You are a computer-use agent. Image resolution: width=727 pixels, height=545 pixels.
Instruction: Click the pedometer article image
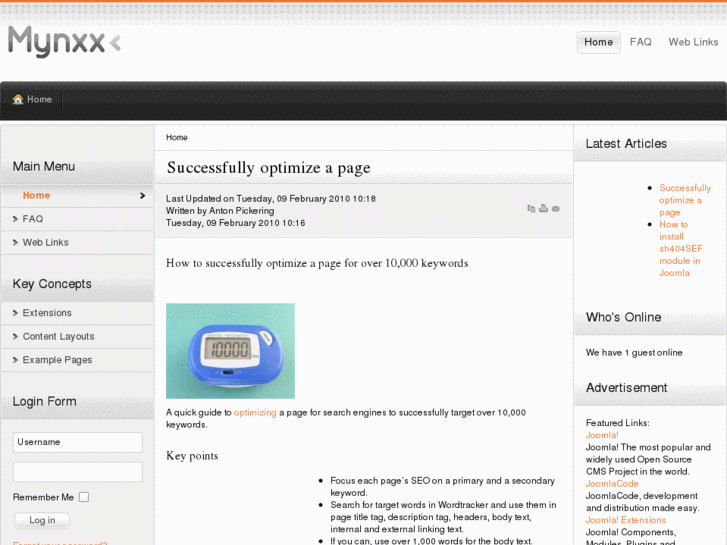[230, 351]
